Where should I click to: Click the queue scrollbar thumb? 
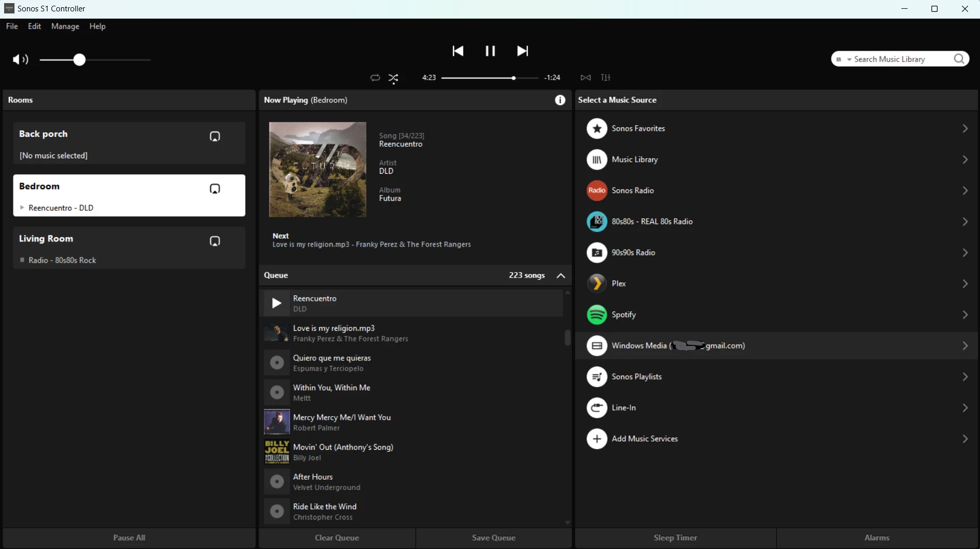(x=567, y=338)
